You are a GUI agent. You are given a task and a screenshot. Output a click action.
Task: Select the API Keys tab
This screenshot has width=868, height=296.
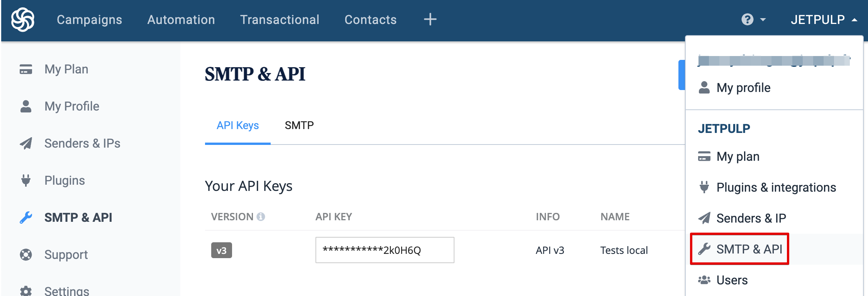coord(237,125)
